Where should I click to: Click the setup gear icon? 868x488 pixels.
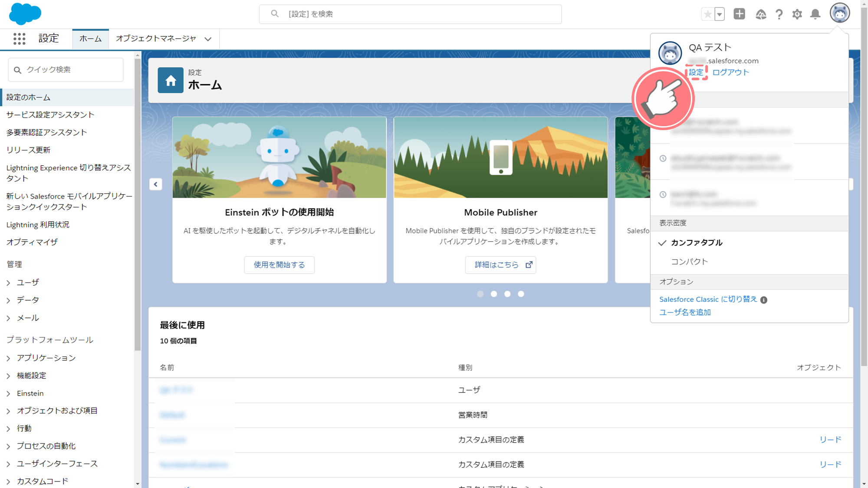coord(797,14)
